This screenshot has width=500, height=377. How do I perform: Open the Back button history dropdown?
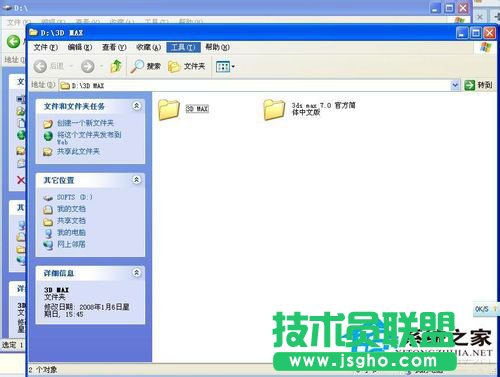point(71,66)
